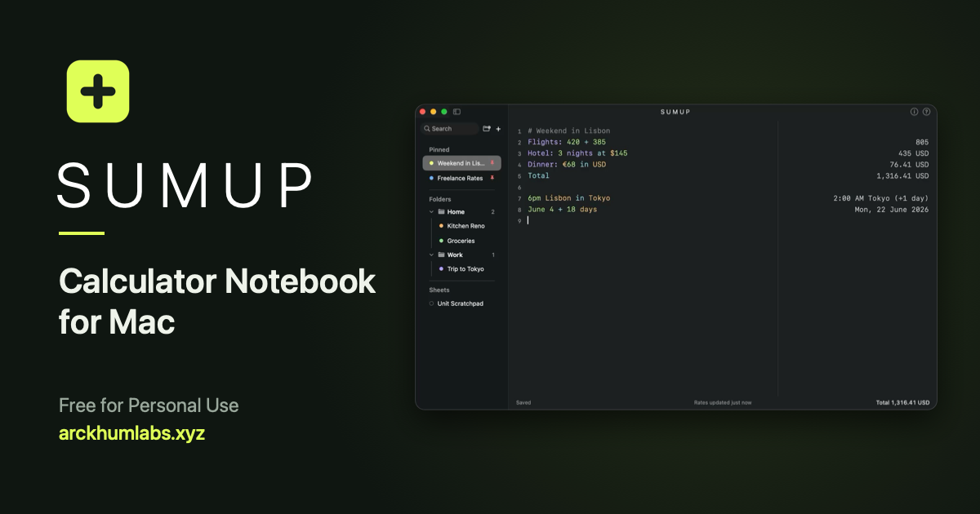Select the Work folder row
Viewport: 980px width, 514px height.
coord(462,255)
